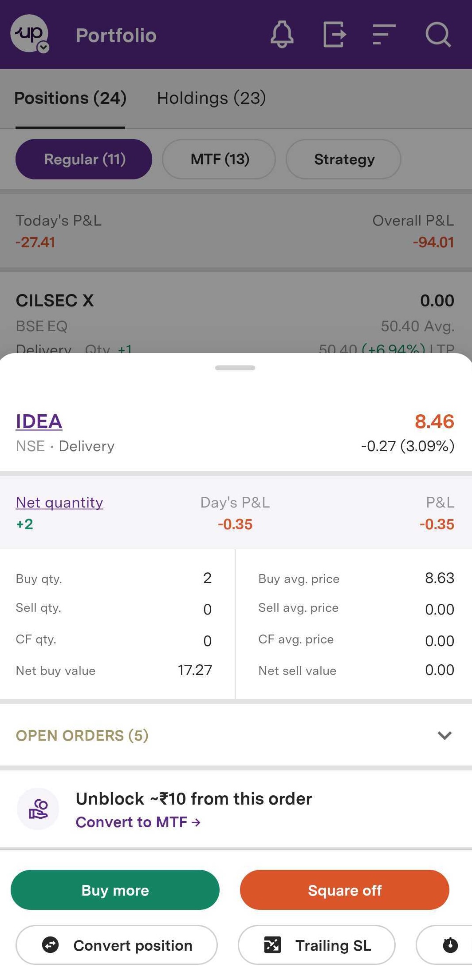Open the sort filter lines icon
Screen dimensions: 472x980
pos(384,35)
